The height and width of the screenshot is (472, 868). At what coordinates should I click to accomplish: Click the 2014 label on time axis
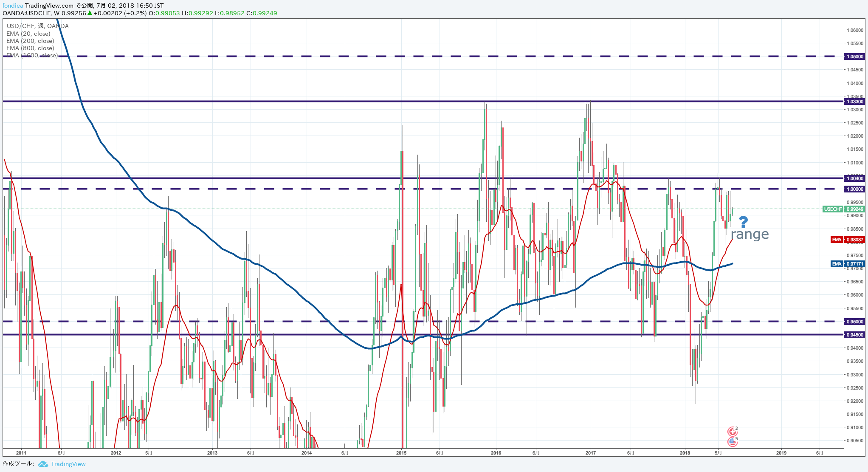[x=307, y=453]
